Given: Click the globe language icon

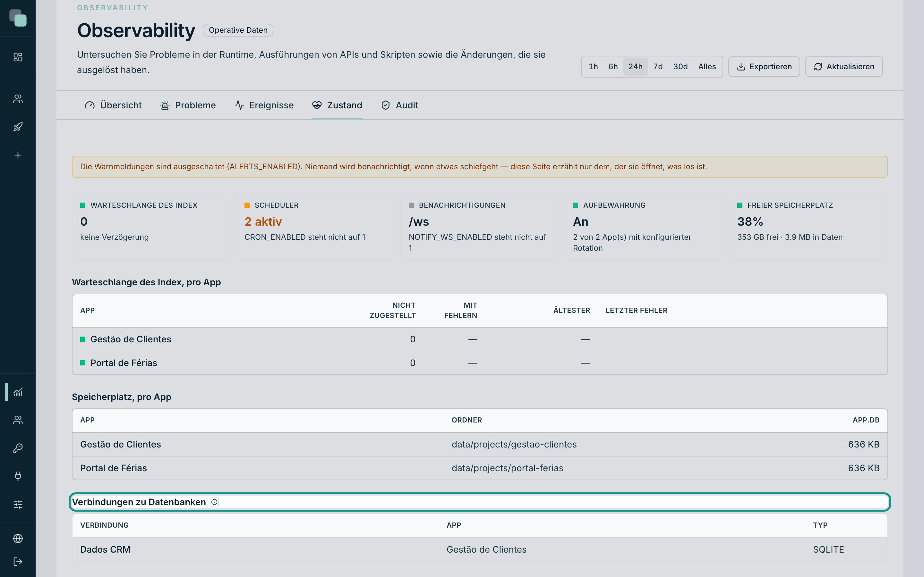Looking at the screenshot, I should click(18, 539).
